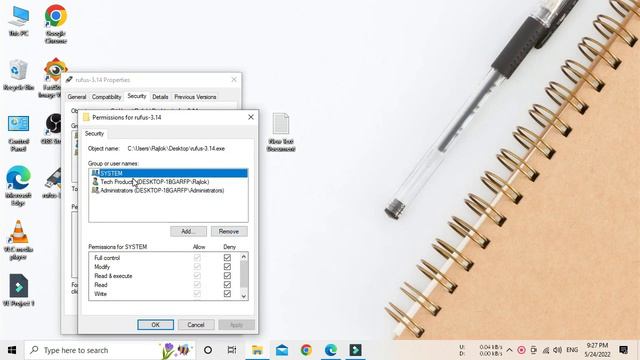This screenshot has height=360, width=640.
Task: Open OBS Studio desktop shortcut
Action: coord(53,129)
